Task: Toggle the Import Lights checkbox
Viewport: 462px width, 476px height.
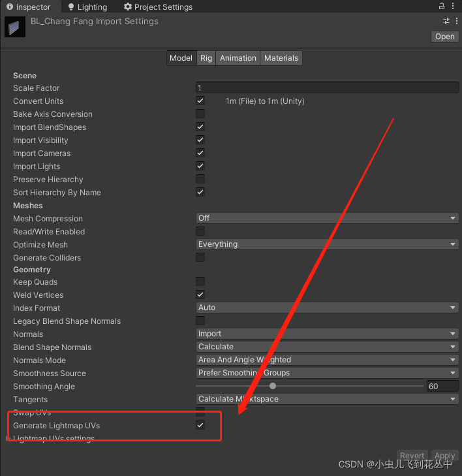Action: point(200,166)
